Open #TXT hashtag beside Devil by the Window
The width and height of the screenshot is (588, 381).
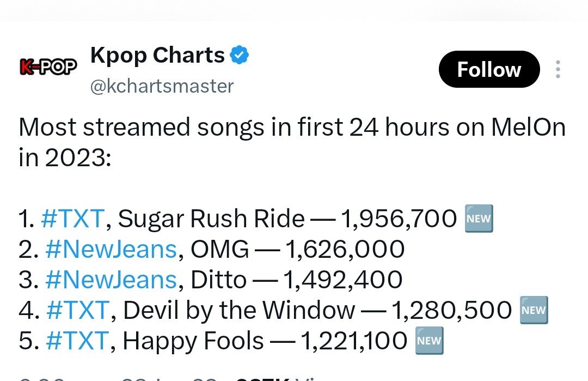pos(78,311)
